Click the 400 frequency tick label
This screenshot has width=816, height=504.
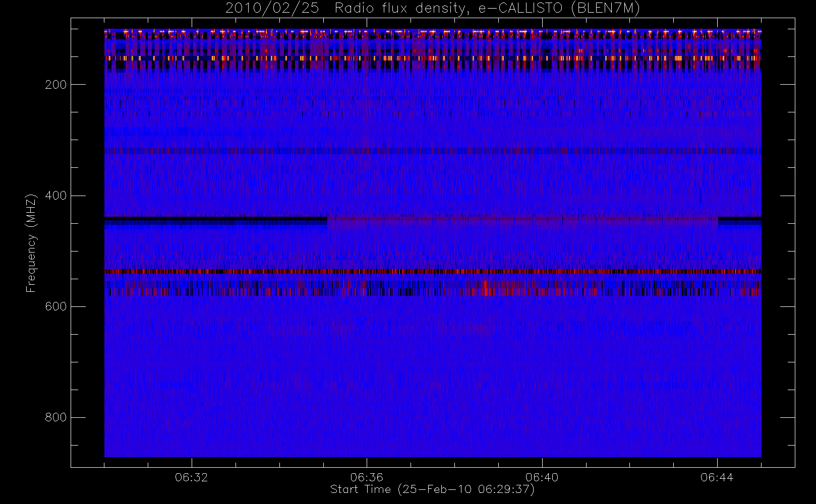pyautogui.click(x=56, y=196)
